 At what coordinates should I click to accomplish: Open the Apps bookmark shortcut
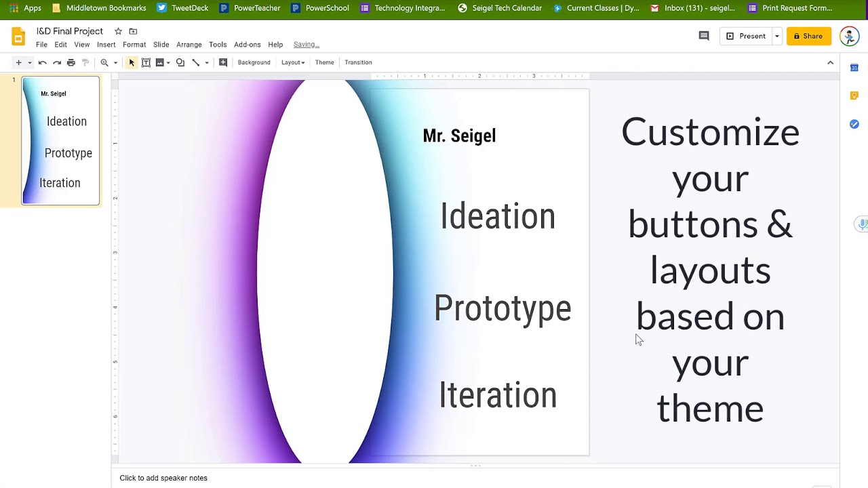tap(26, 8)
